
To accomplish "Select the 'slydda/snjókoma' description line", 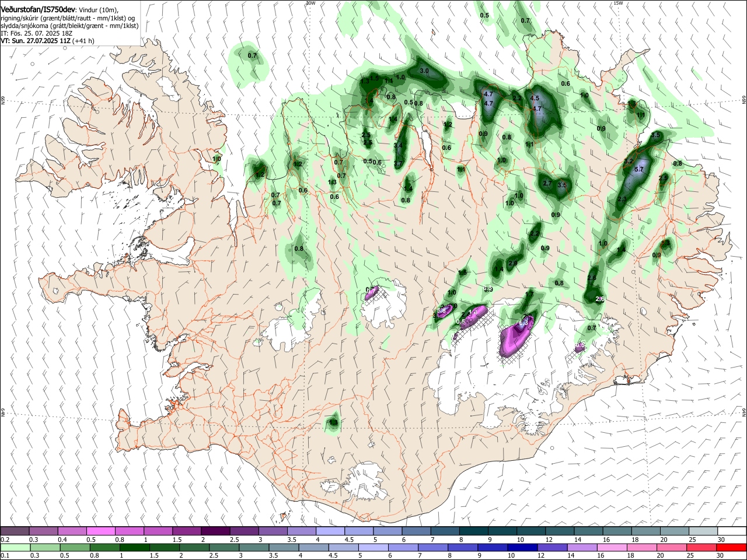I will tap(69, 26).
